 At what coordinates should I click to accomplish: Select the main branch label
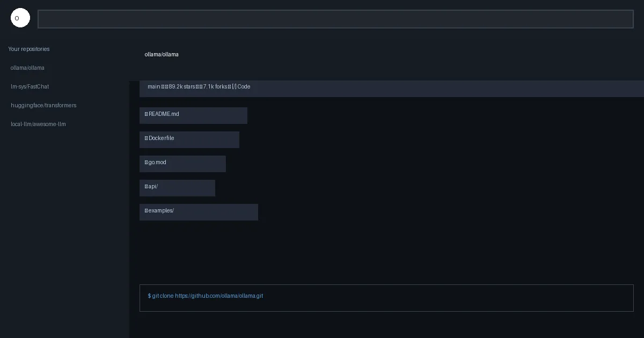pyautogui.click(x=153, y=86)
